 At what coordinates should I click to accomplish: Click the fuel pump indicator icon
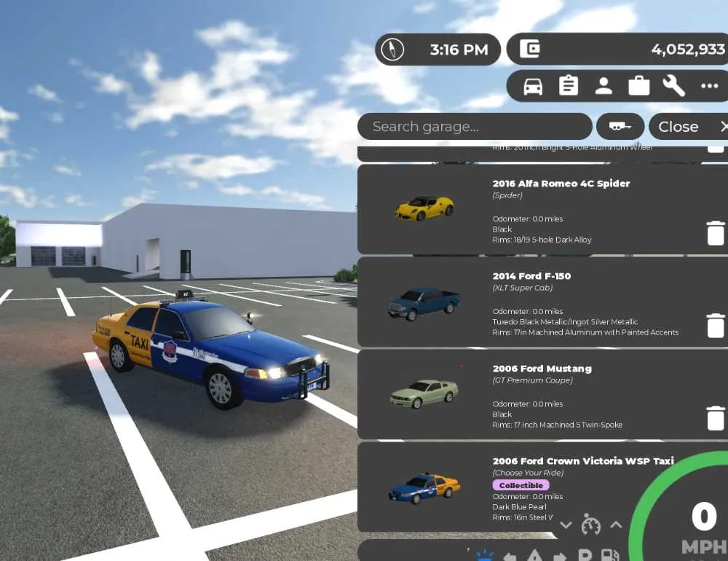tap(610, 555)
